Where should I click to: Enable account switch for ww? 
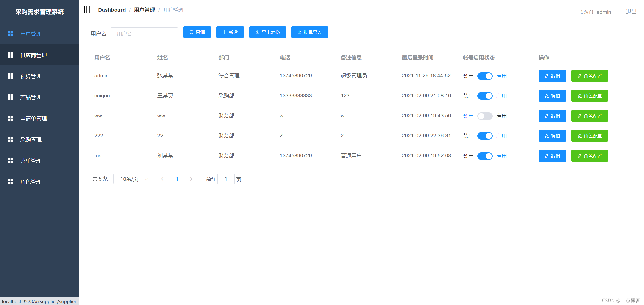(x=485, y=116)
